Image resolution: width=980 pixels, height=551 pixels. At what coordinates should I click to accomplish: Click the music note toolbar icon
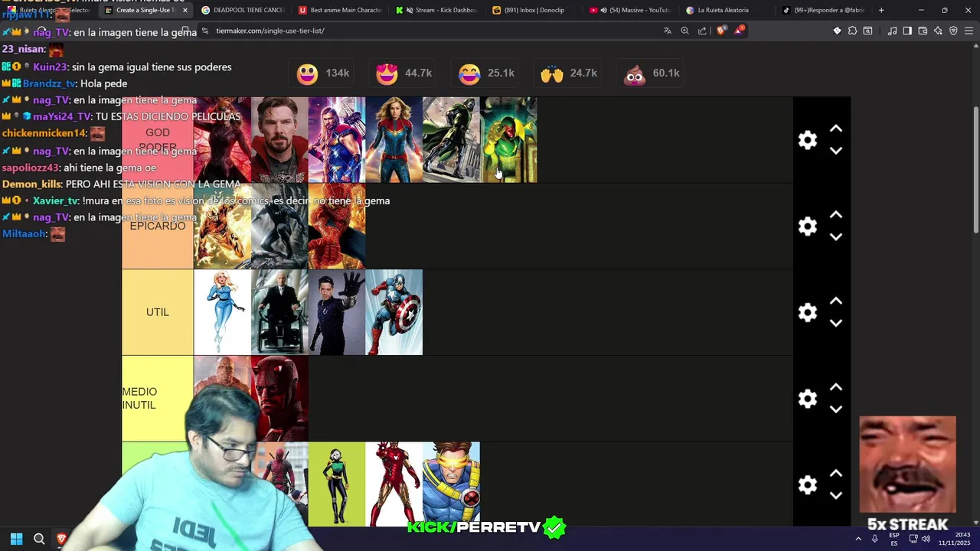892,31
